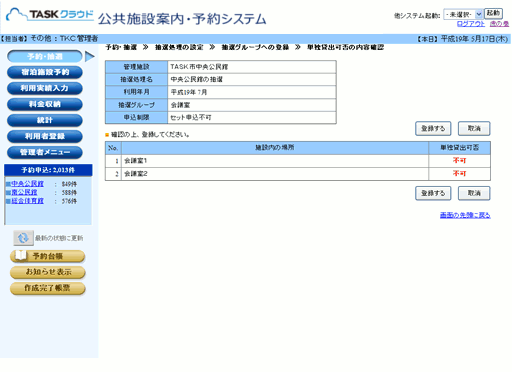Viewport: 512px width, 372px height.
Task: Click the 予約・抽選 breadcrumb item
Action: [121, 47]
